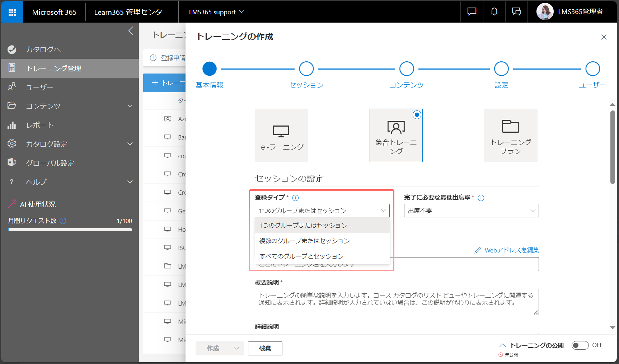Collapse the left sidebar with the arrow

(x=131, y=31)
